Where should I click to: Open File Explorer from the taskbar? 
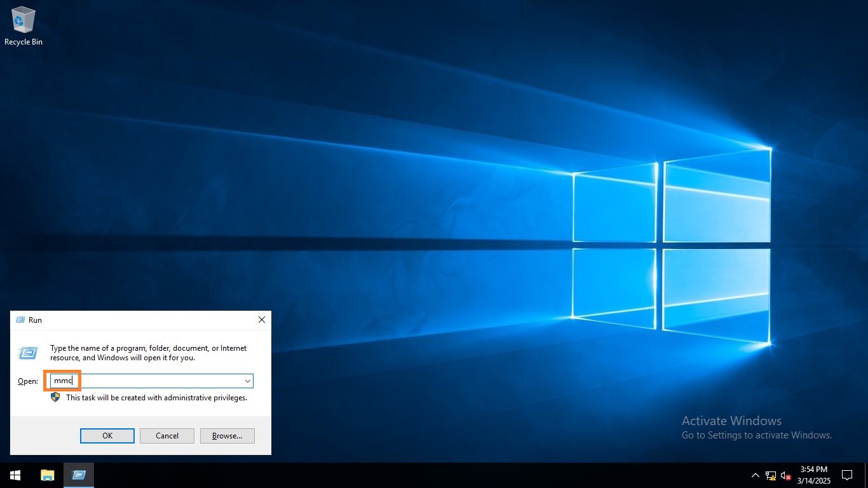[x=47, y=475]
